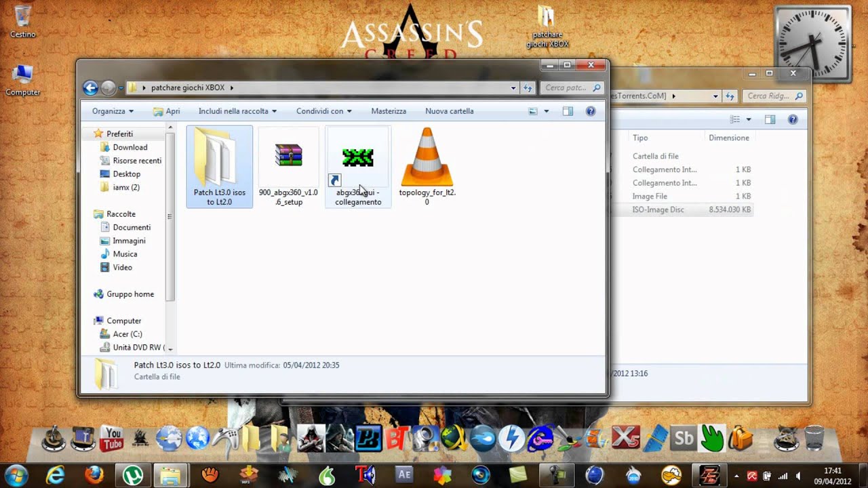Open the Includi nella raccolta dropdown
The image size is (868, 488).
[237, 111]
